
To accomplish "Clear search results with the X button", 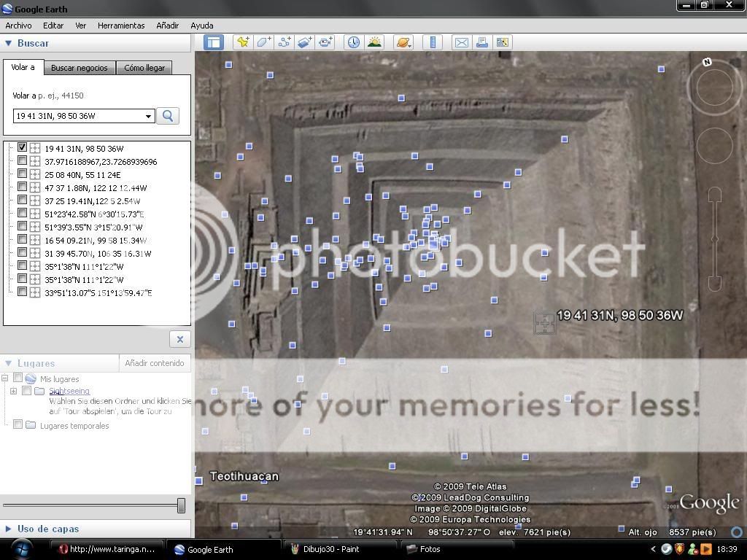I will pyautogui.click(x=180, y=339).
